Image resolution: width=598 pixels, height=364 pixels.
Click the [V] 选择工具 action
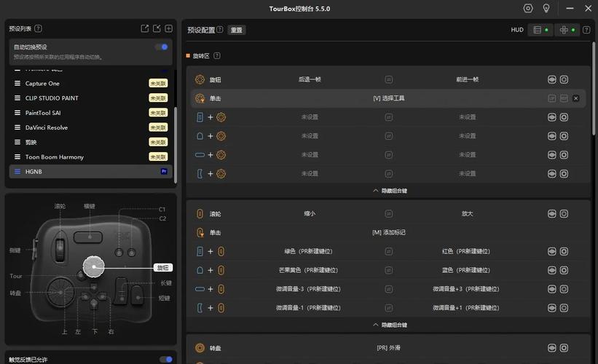point(389,98)
